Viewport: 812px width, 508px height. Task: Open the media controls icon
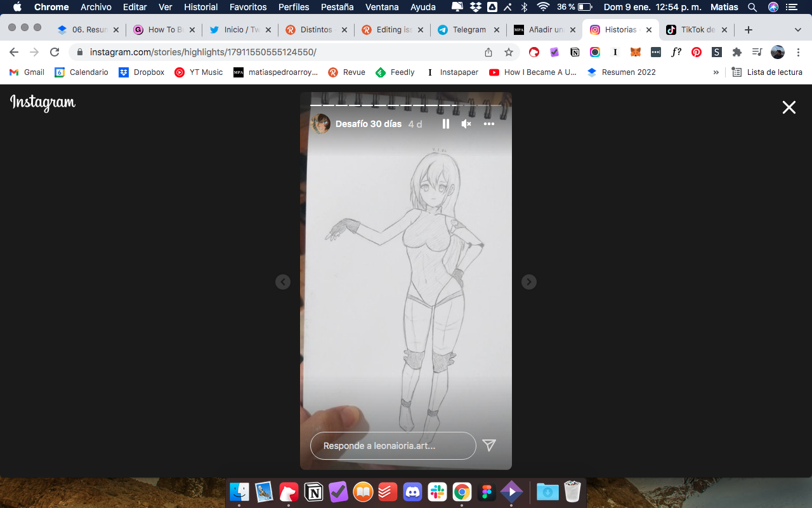point(757,52)
